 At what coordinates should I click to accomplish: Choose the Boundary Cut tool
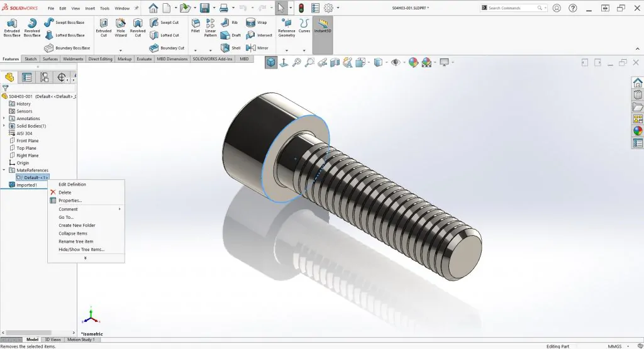click(167, 48)
